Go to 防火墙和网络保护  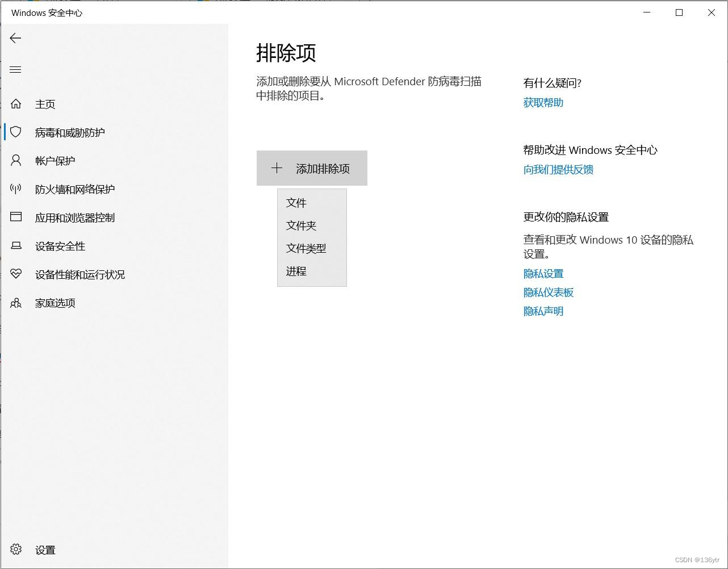[114, 189]
